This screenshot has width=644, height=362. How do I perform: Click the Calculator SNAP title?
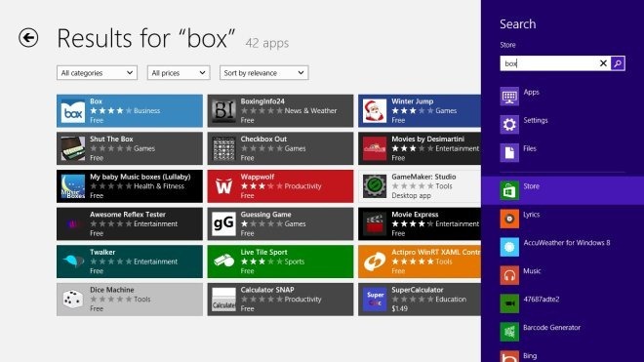(x=267, y=290)
